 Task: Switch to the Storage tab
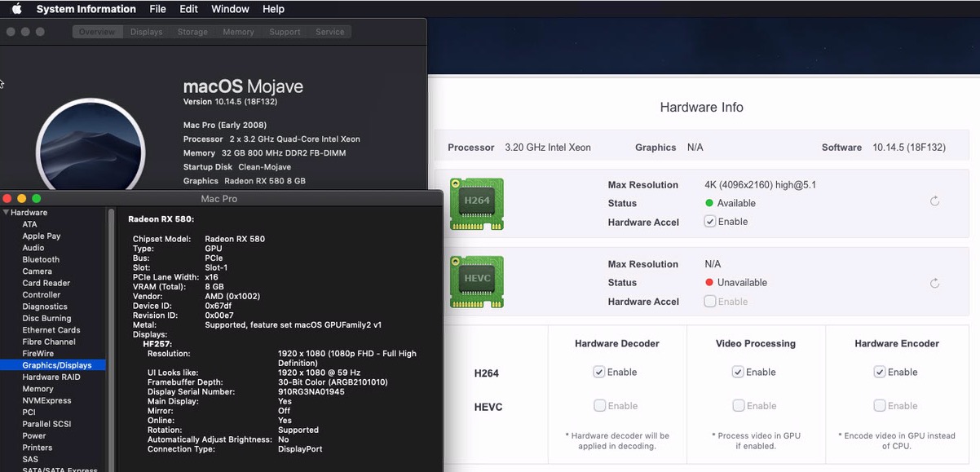click(193, 32)
